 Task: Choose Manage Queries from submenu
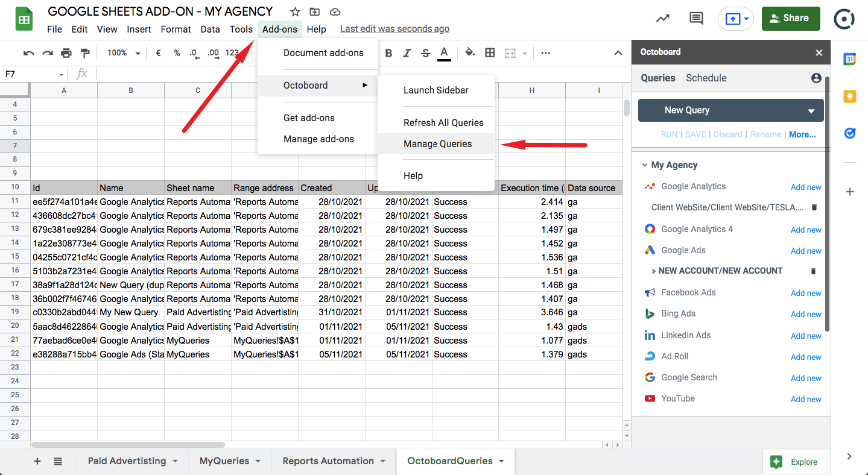(x=437, y=144)
